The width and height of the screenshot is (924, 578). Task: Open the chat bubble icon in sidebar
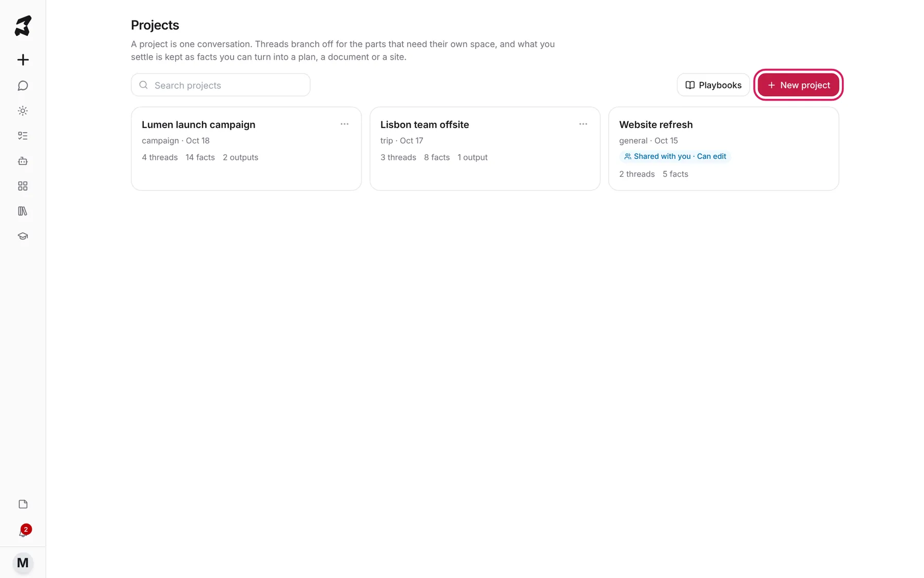pyautogui.click(x=23, y=85)
